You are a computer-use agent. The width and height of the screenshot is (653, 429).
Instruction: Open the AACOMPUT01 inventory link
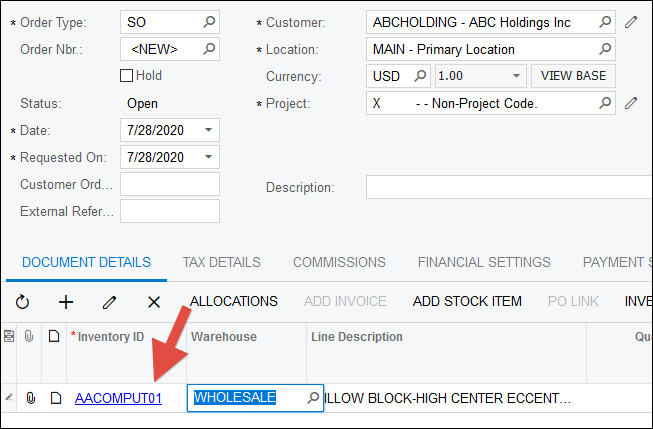118,398
